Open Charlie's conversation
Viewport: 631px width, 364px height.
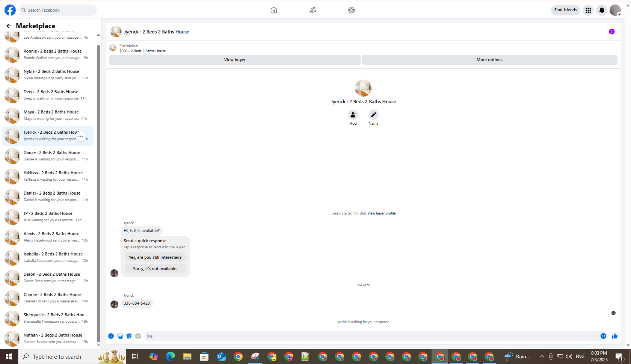pos(48,298)
